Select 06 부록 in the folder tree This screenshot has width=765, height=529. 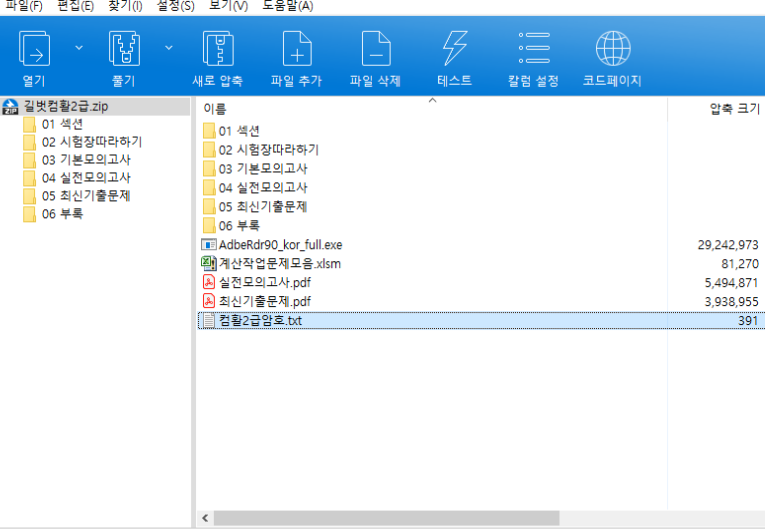(x=62, y=214)
